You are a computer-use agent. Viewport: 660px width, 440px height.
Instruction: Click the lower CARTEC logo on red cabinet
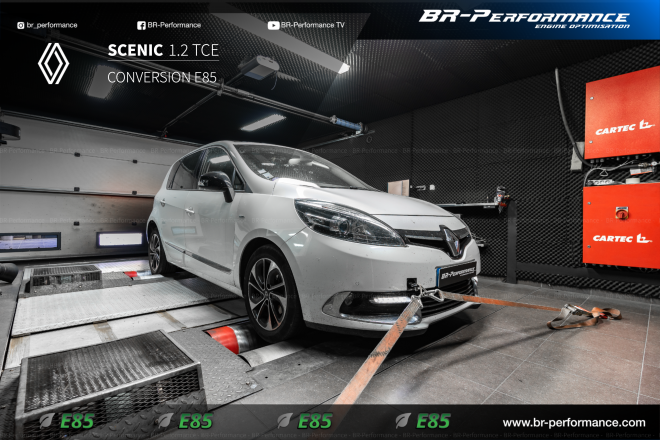click(622, 238)
